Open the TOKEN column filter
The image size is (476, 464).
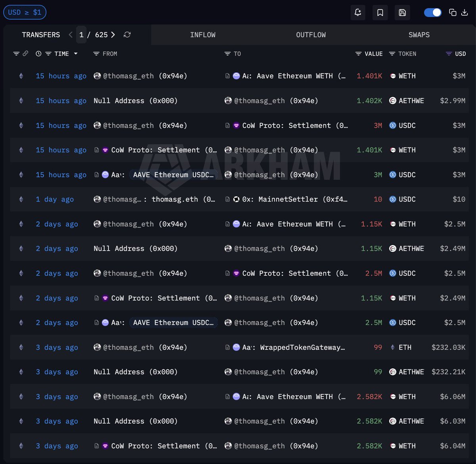click(392, 54)
